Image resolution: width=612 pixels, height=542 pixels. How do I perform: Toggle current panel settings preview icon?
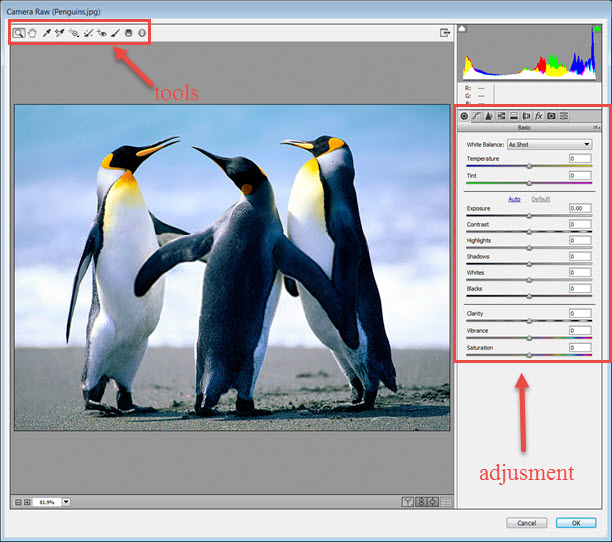click(x=446, y=502)
